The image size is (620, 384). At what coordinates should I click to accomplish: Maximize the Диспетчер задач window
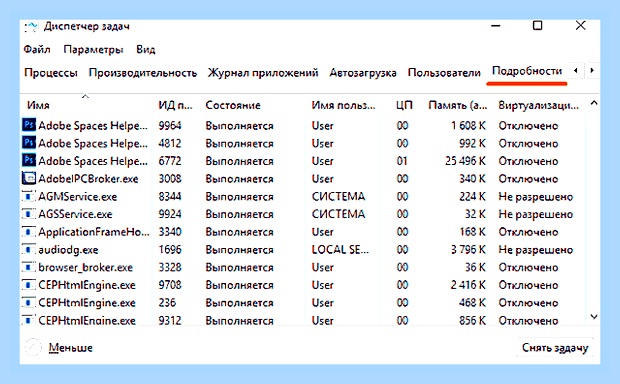pyautogui.click(x=537, y=26)
